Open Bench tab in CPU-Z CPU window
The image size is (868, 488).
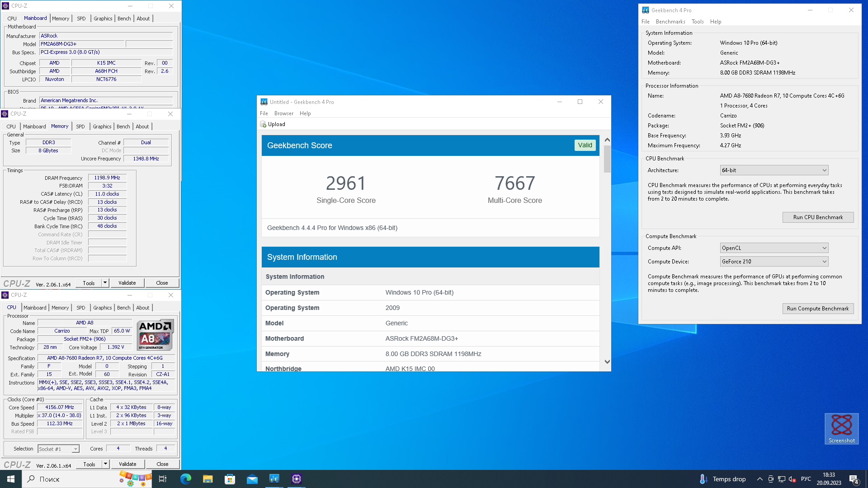123,308
